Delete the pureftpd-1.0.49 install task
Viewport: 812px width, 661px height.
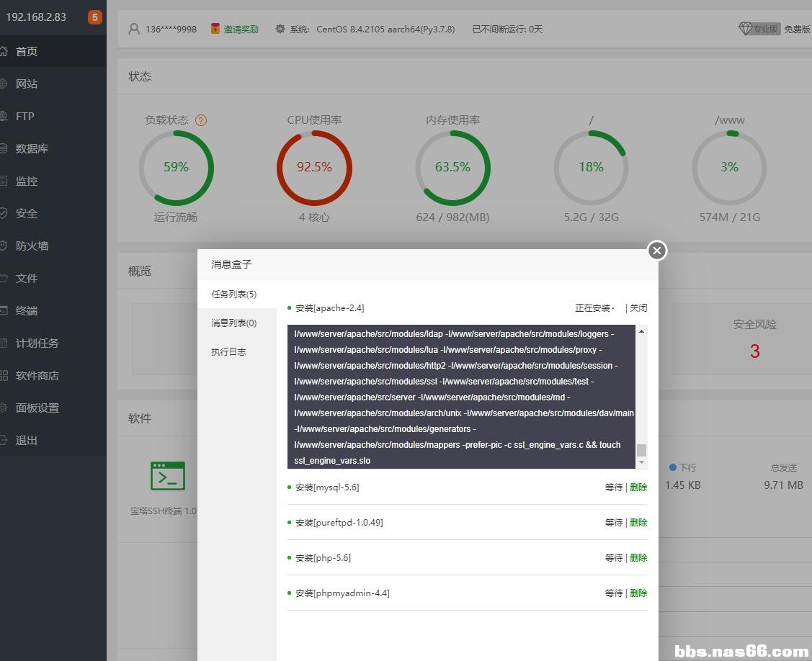[x=638, y=523]
